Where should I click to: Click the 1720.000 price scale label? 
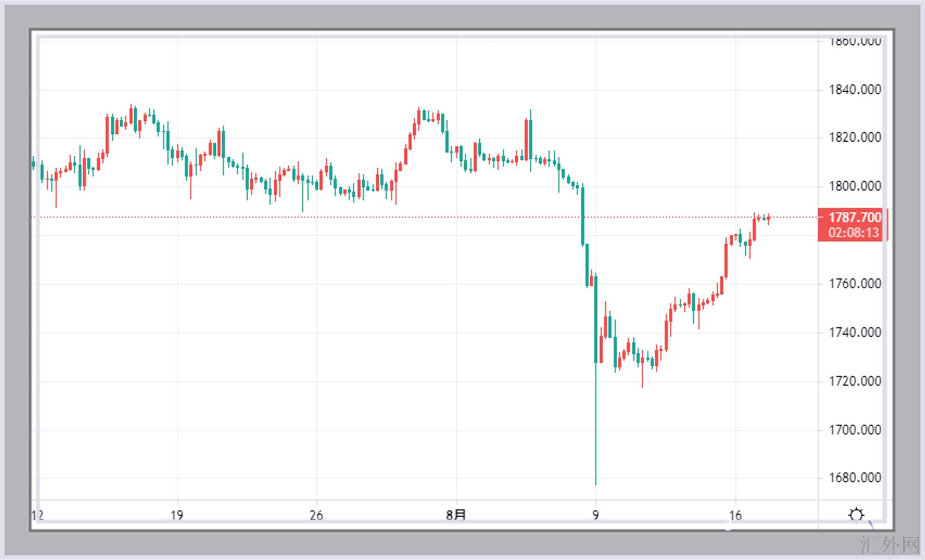[x=854, y=381]
